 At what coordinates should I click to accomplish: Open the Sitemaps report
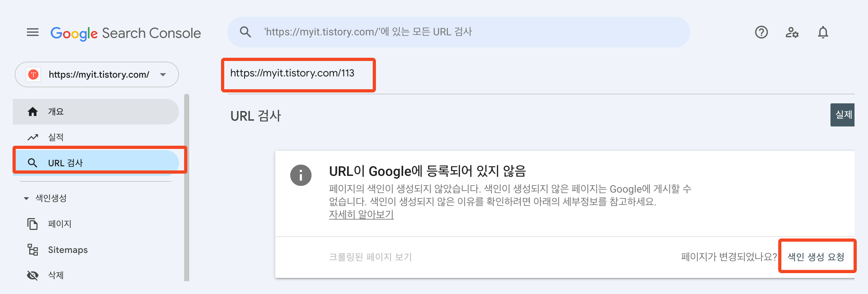point(96,249)
